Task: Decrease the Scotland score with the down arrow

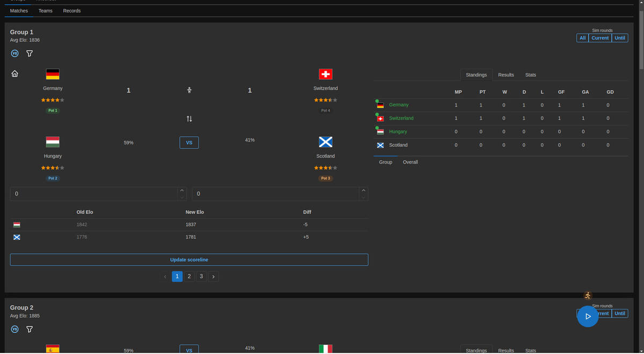Action: pyautogui.click(x=364, y=197)
